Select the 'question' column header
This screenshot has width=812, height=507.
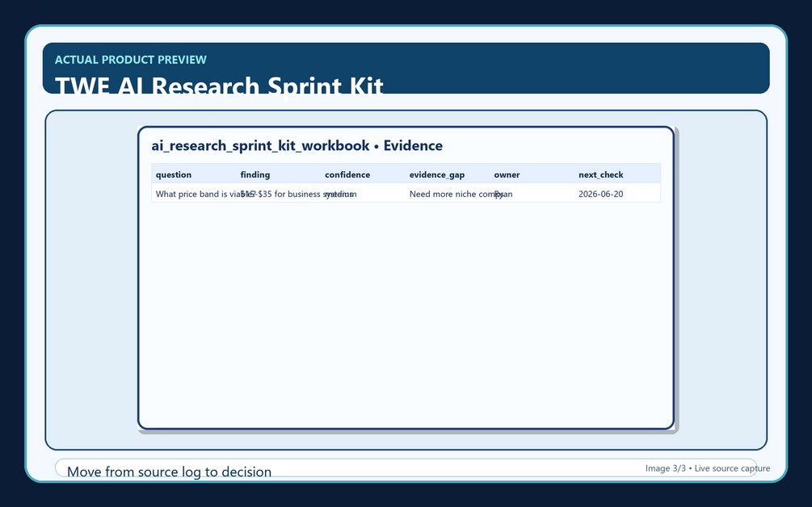click(x=174, y=175)
